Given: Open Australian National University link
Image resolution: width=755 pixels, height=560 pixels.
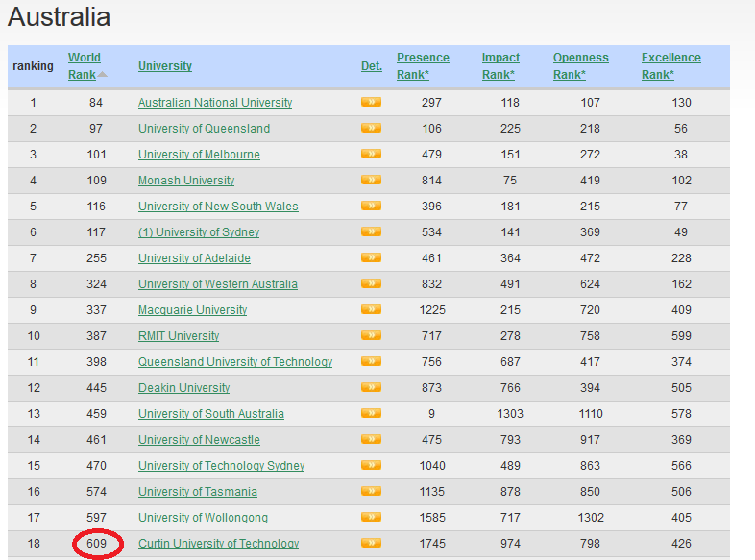Looking at the screenshot, I should click(215, 103).
